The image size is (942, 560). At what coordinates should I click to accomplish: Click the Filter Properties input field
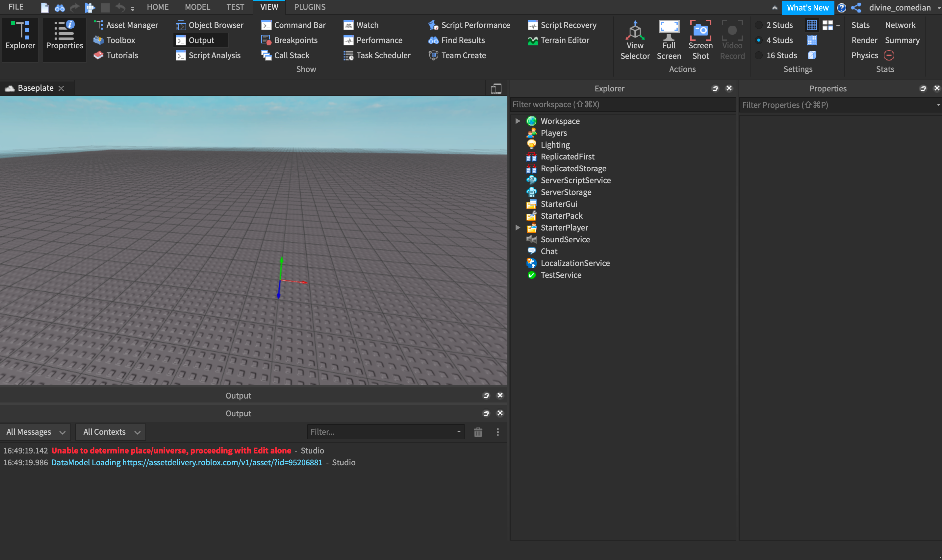[839, 105]
